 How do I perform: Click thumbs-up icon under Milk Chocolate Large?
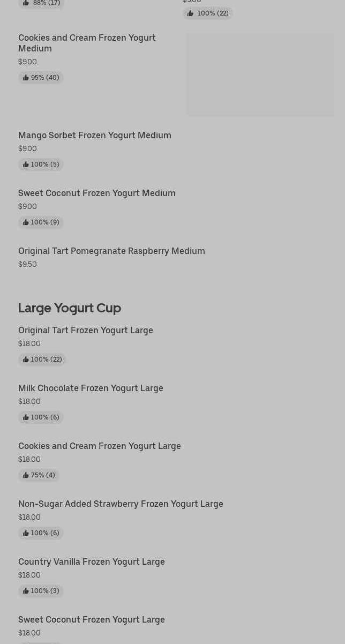click(26, 417)
